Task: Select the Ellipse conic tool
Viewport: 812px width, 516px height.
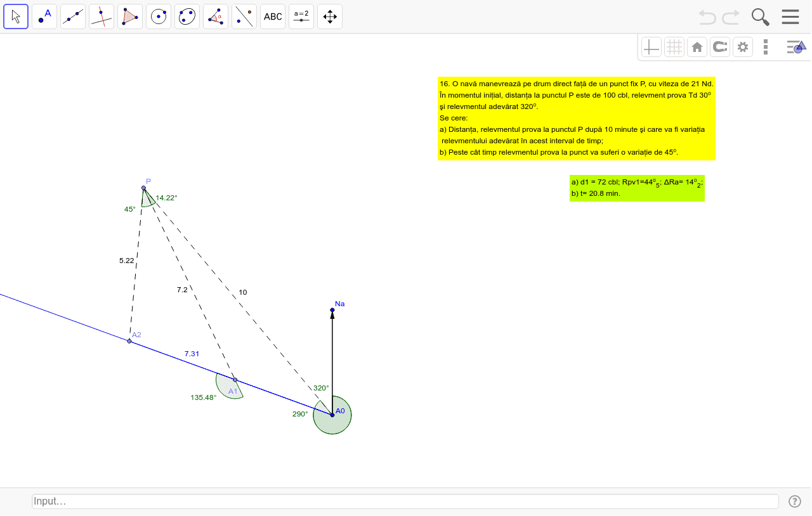Action: pyautogui.click(x=187, y=16)
